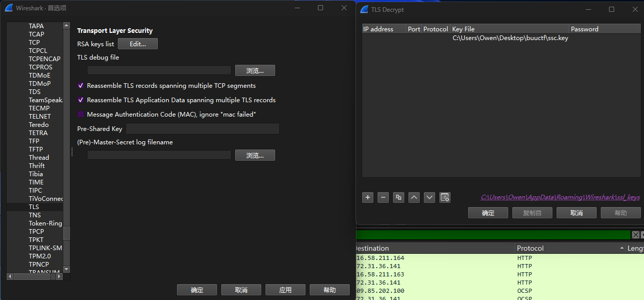Click the green display filter bar
Screen dimensions: 644x300
[x=493, y=235]
